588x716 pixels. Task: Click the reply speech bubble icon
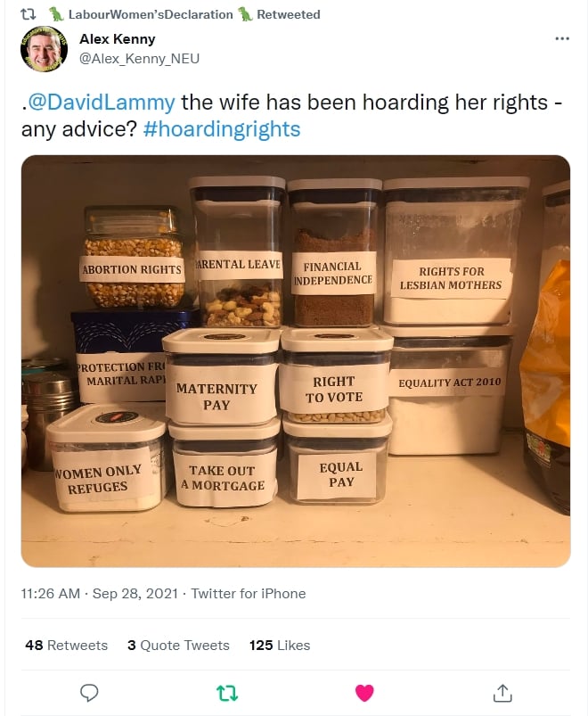point(89,693)
